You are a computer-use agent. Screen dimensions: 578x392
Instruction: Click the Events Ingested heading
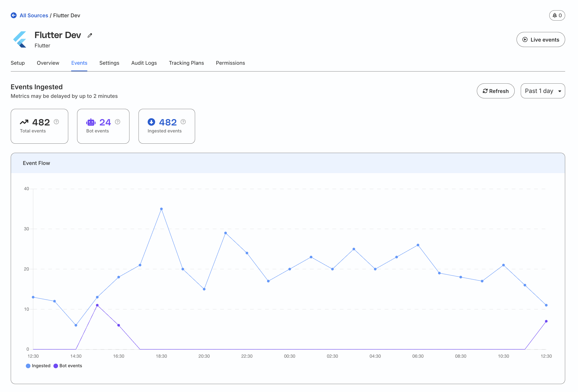(x=36, y=87)
